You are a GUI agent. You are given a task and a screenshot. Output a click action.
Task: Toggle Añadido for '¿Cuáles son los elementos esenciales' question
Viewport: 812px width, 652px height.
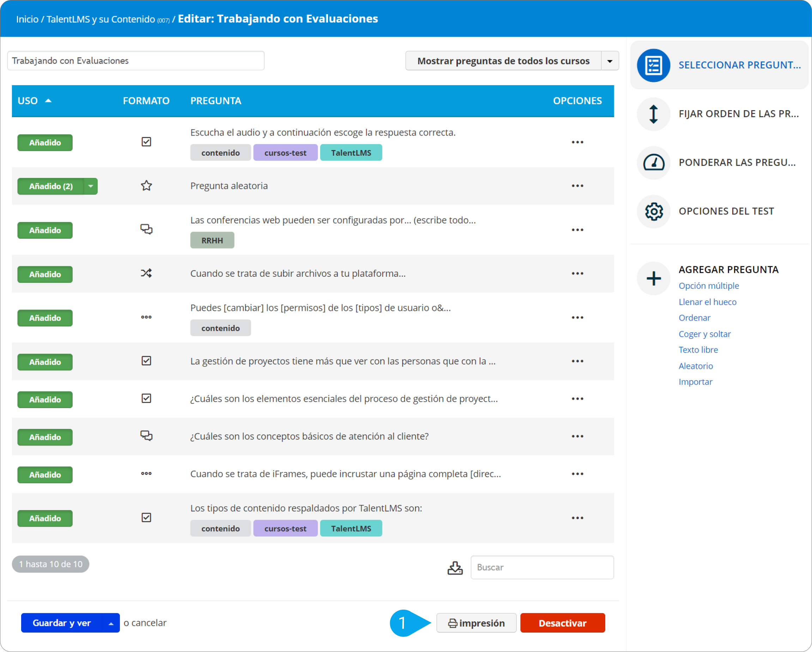pyautogui.click(x=45, y=400)
